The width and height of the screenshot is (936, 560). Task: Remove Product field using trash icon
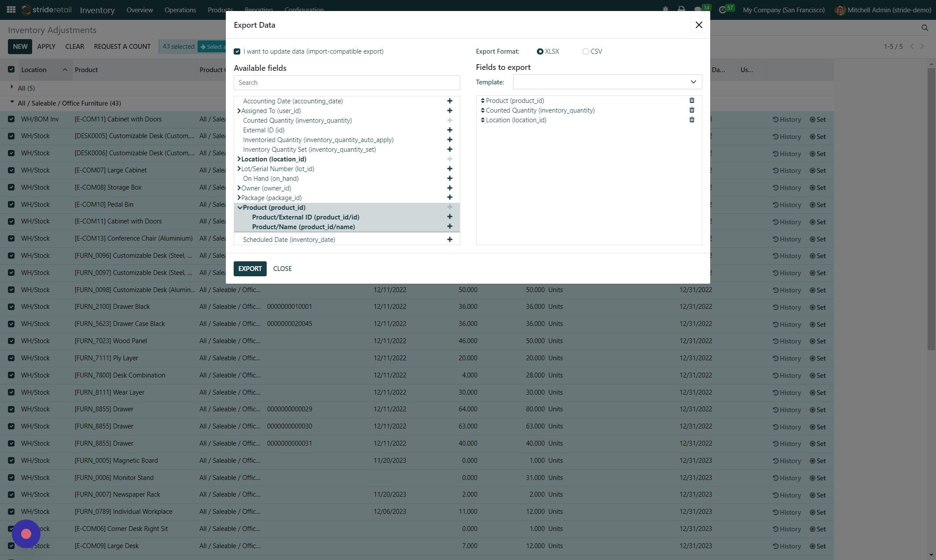point(691,101)
